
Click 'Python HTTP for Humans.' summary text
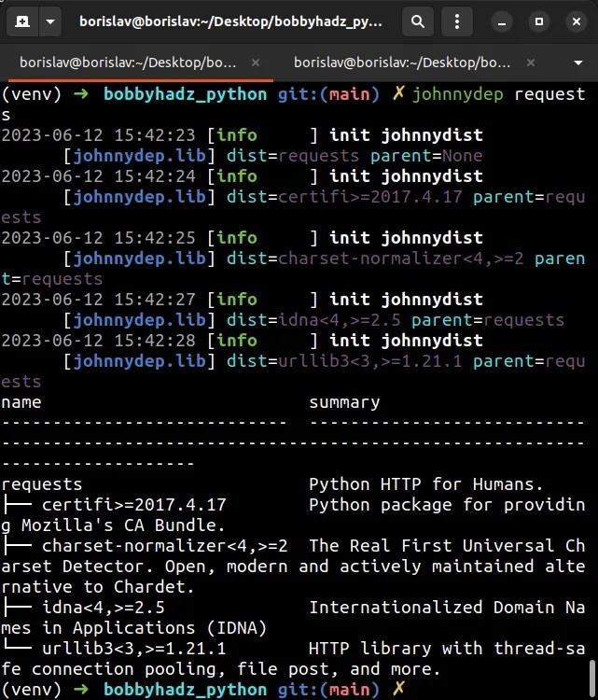pyautogui.click(x=425, y=484)
